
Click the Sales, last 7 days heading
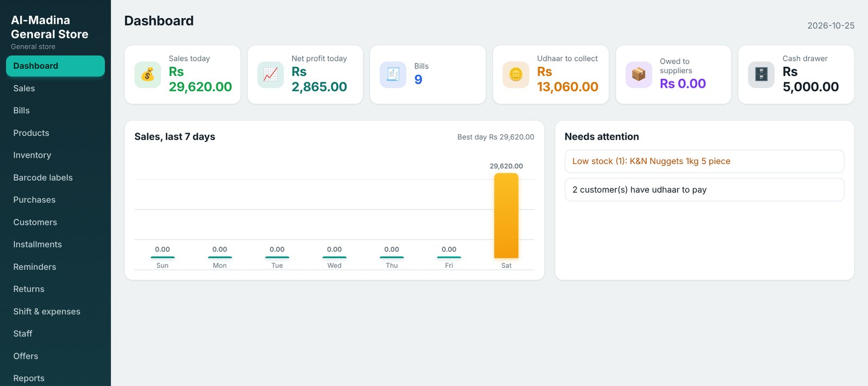[x=175, y=137]
